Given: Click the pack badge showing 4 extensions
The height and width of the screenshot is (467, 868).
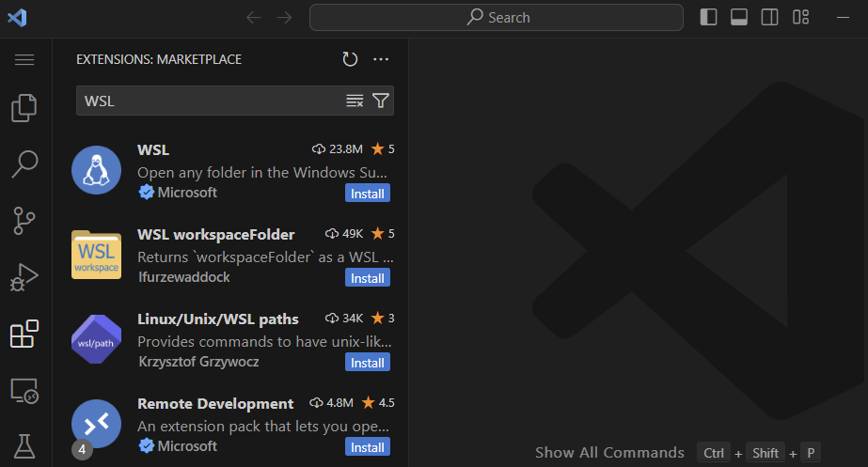Looking at the screenshot, I should point(82,449).
